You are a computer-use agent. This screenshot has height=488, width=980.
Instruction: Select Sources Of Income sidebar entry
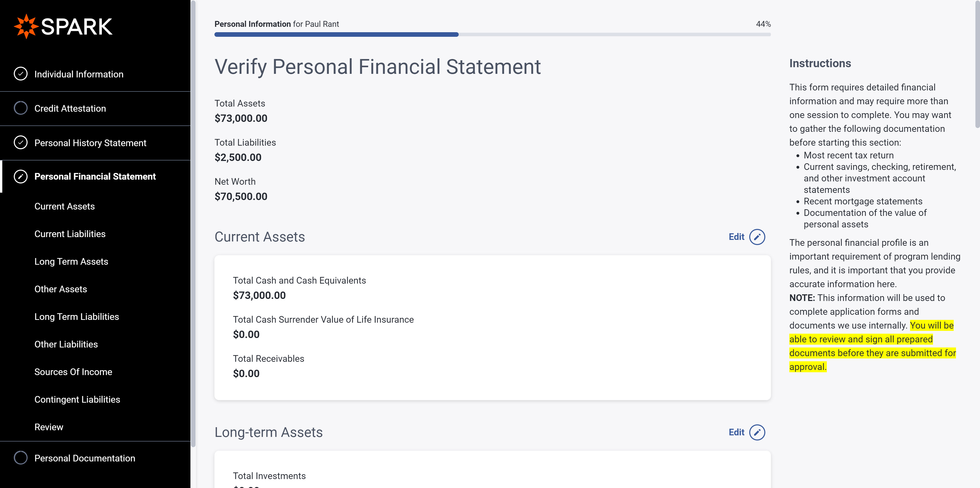pos(74,372)
